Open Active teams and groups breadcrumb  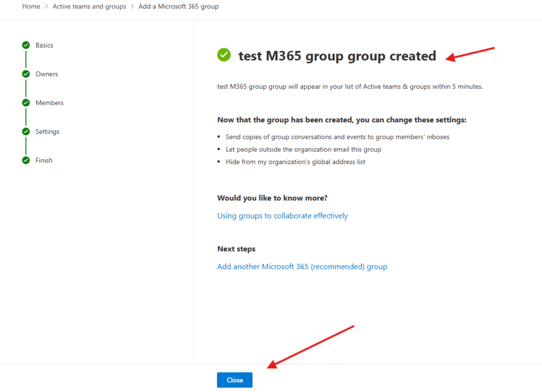(x=89, y=7)
